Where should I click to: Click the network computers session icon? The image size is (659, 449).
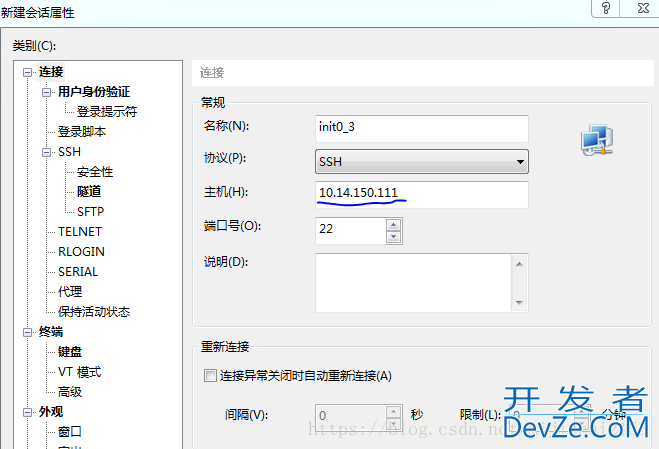[x=597, y=140]
